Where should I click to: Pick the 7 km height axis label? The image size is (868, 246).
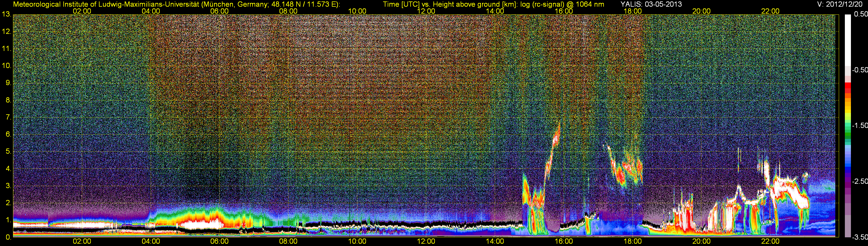[8, 117]
